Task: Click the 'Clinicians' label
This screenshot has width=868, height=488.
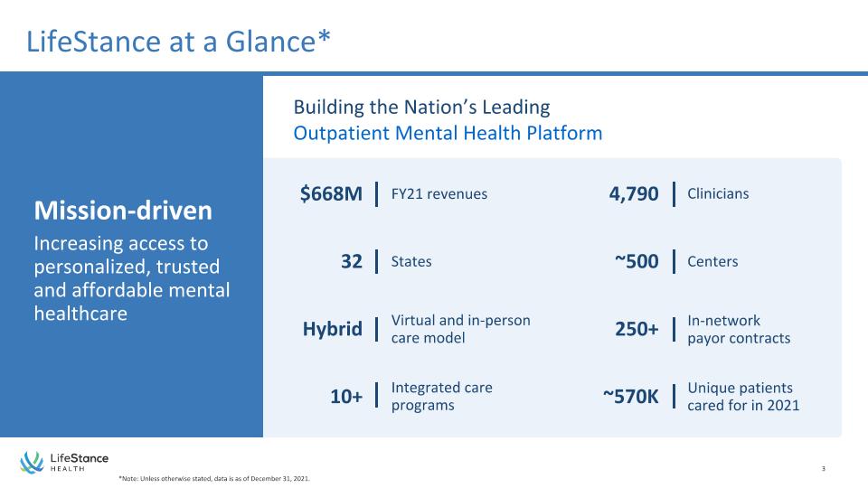Action: (x=718, y=193)
